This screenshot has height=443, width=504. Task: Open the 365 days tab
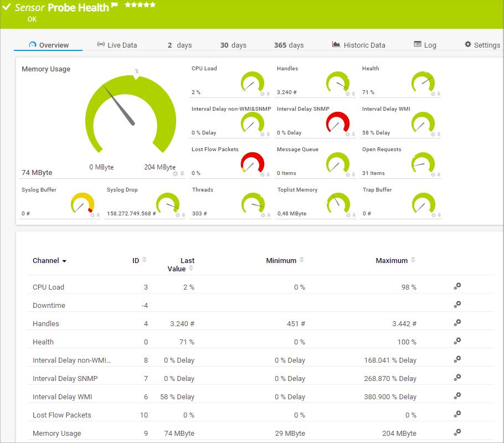tap(289, 45)
